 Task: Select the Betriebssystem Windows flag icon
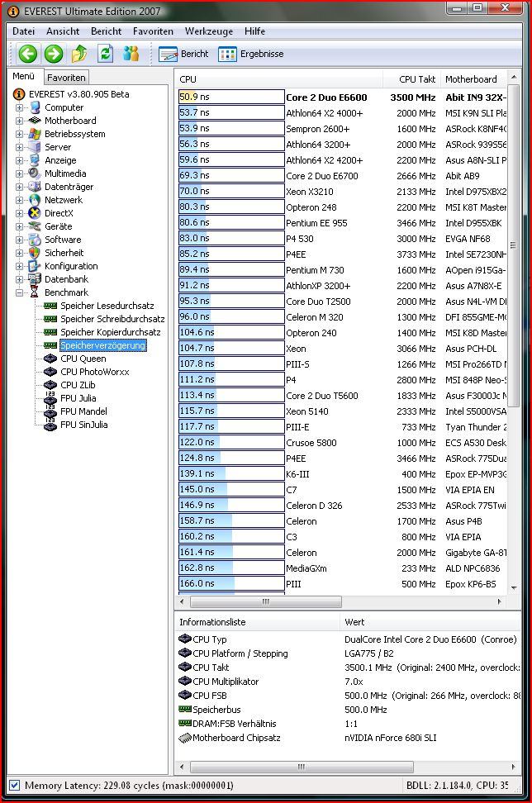[x=35, y=134]
